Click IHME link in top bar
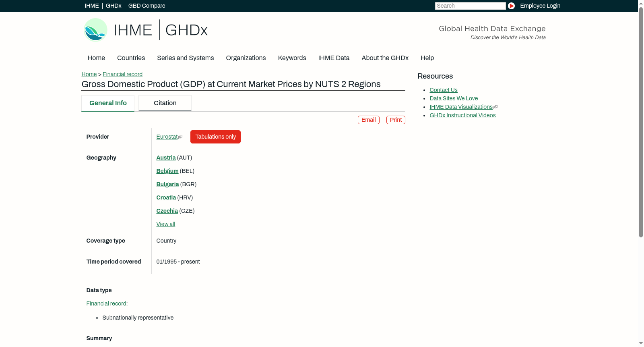644x347 pixels. click(92, 6)
